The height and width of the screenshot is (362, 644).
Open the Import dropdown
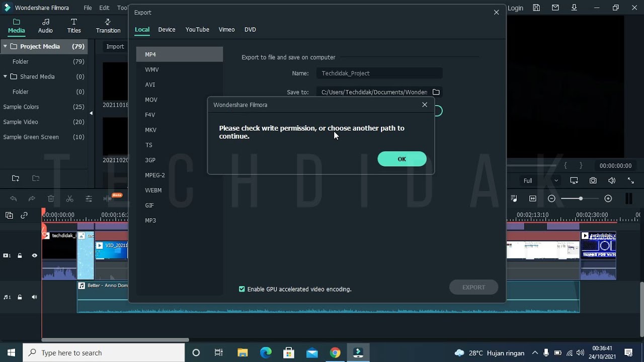pos(115,46)
